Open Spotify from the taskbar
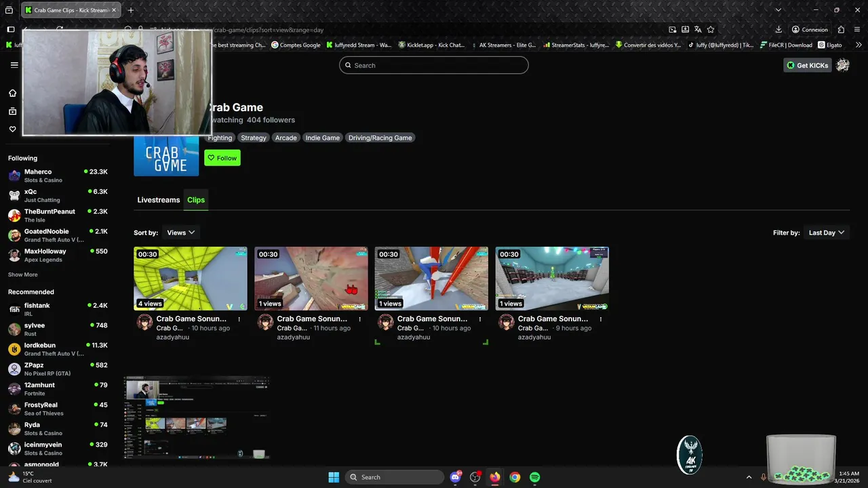868x488 pixels. coord(534,477)
